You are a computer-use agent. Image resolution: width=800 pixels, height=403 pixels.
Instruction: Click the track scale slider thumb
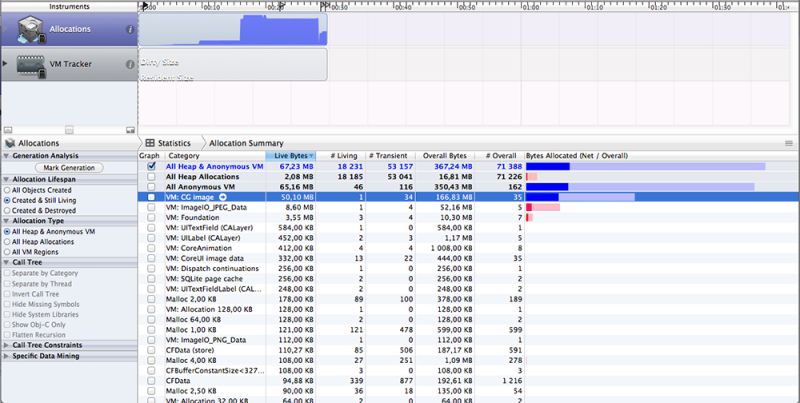(x=69, y=130)
